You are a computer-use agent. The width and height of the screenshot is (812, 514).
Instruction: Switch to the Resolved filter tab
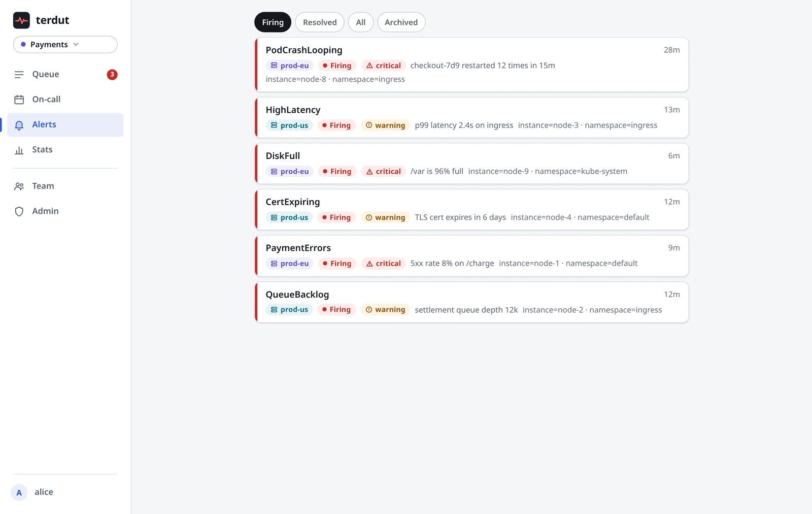tap(320, 22)
